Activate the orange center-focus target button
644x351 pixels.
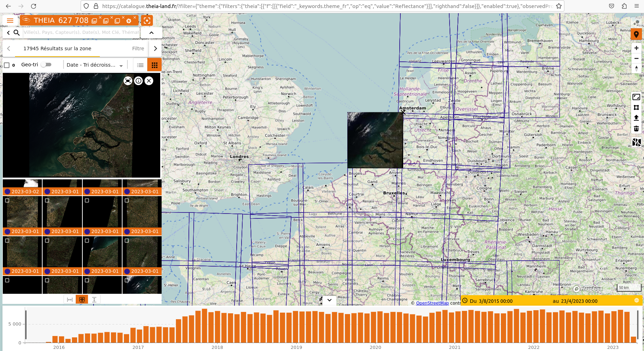147,21
